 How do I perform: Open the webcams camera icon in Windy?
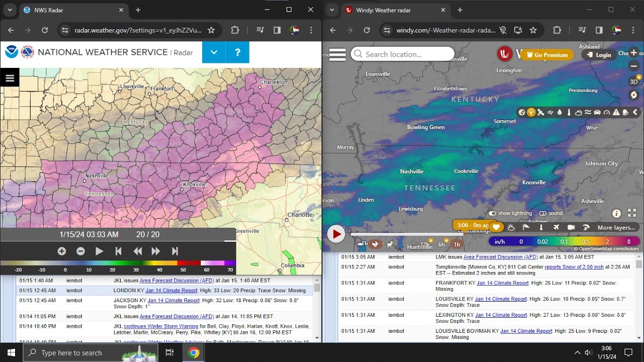[571, 227]
